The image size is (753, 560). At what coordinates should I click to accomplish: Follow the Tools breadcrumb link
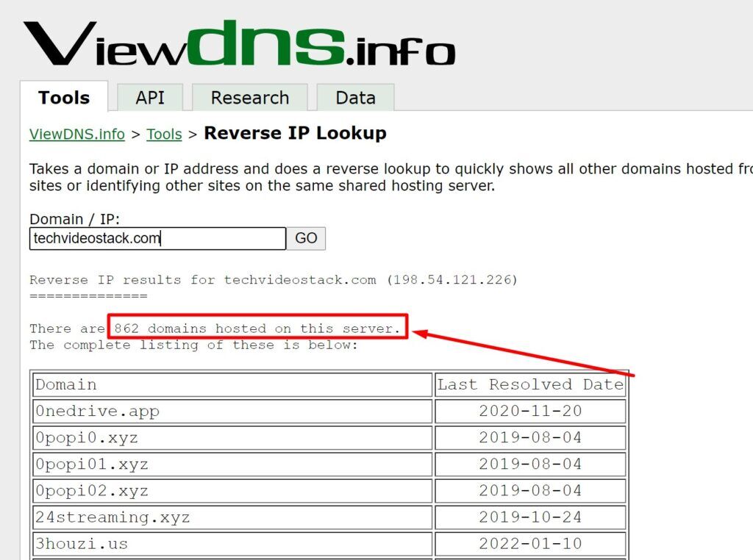point(164,134)
